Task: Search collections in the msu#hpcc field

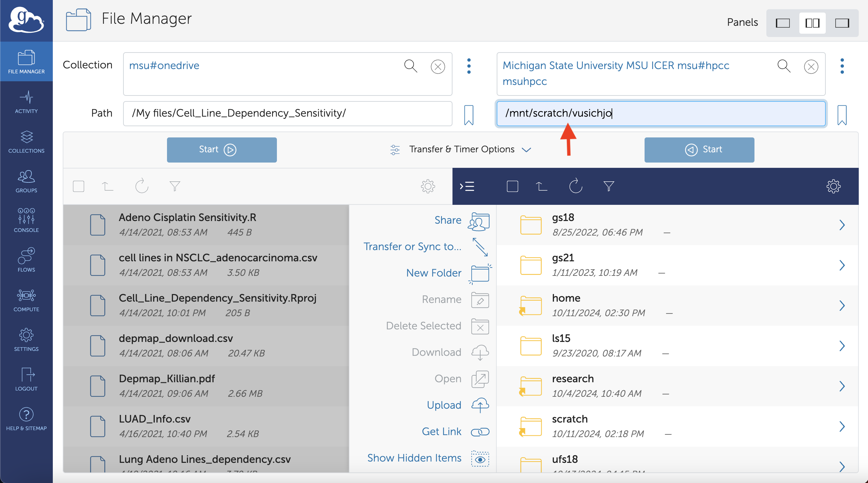Action: point(784,66)
